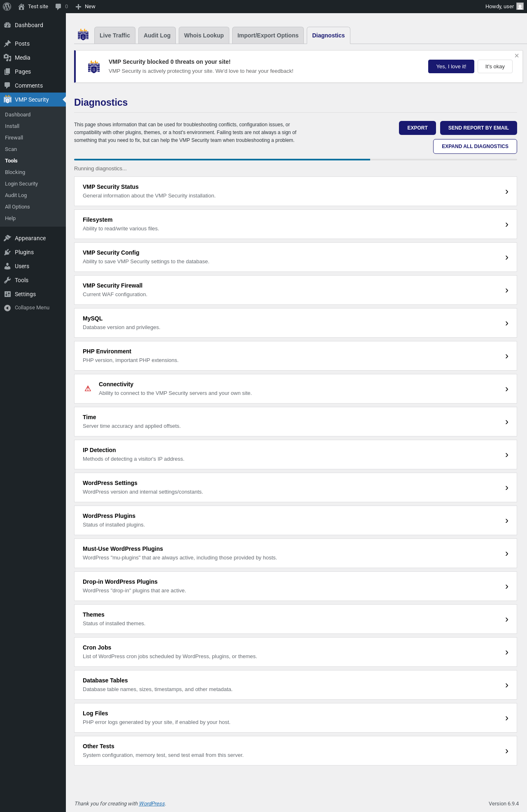Expand the VMP Security Config chevron

coord(507,258)
